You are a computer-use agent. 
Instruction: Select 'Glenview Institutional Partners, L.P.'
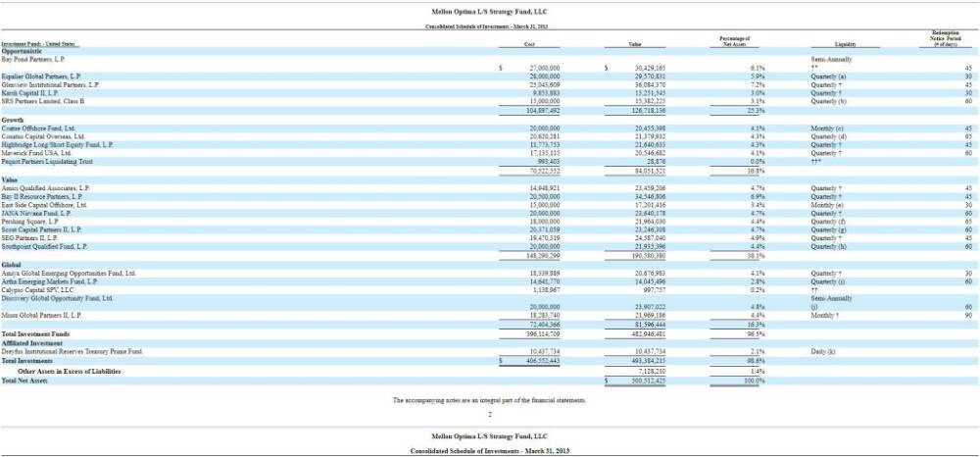click(x=50, y=83)
